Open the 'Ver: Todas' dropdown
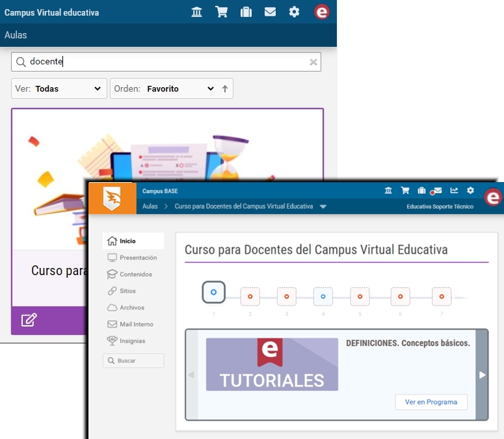The image size is (504, 439). pyautogui.click(x=59, y=89)
